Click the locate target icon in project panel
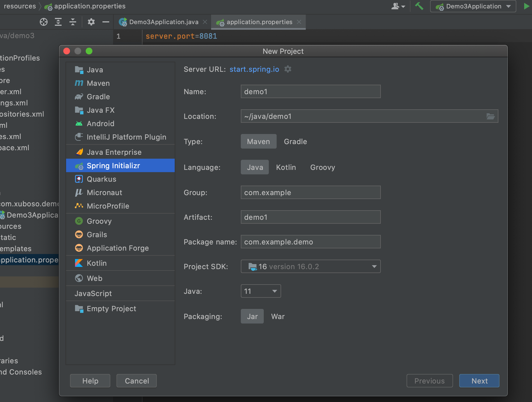532x402 pixels. tap(44, 22)
